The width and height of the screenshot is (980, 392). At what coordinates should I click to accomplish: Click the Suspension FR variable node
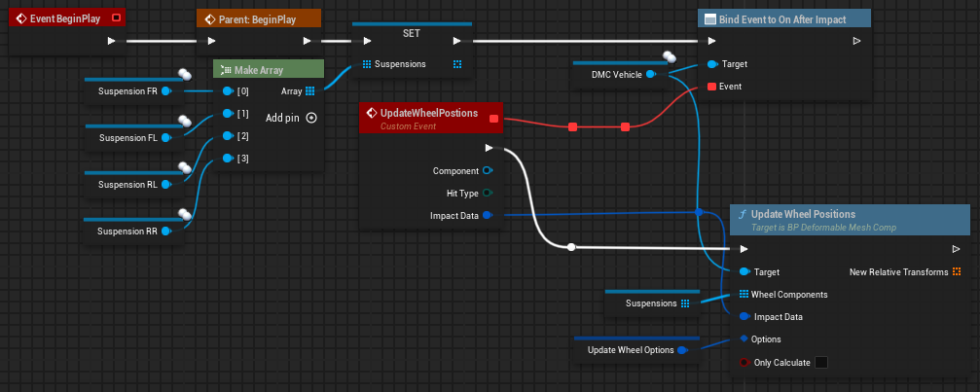(x=127, y=92)
